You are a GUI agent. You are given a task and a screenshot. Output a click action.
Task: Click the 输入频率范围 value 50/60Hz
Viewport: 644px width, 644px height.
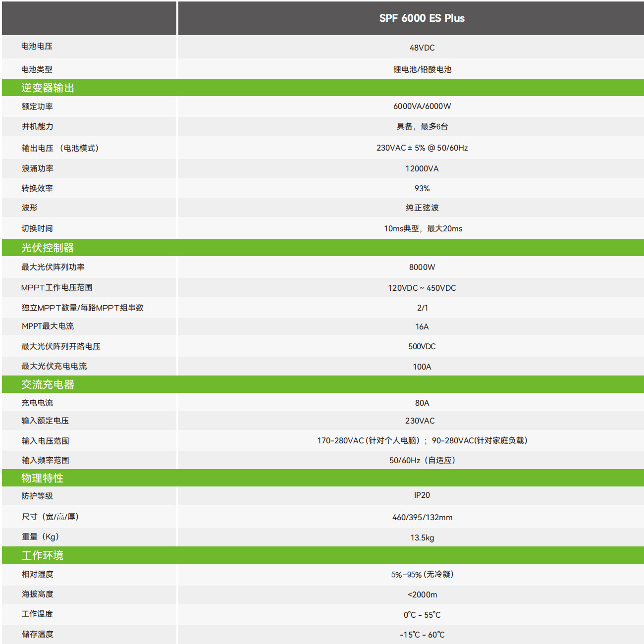click(x=421, y=460)
